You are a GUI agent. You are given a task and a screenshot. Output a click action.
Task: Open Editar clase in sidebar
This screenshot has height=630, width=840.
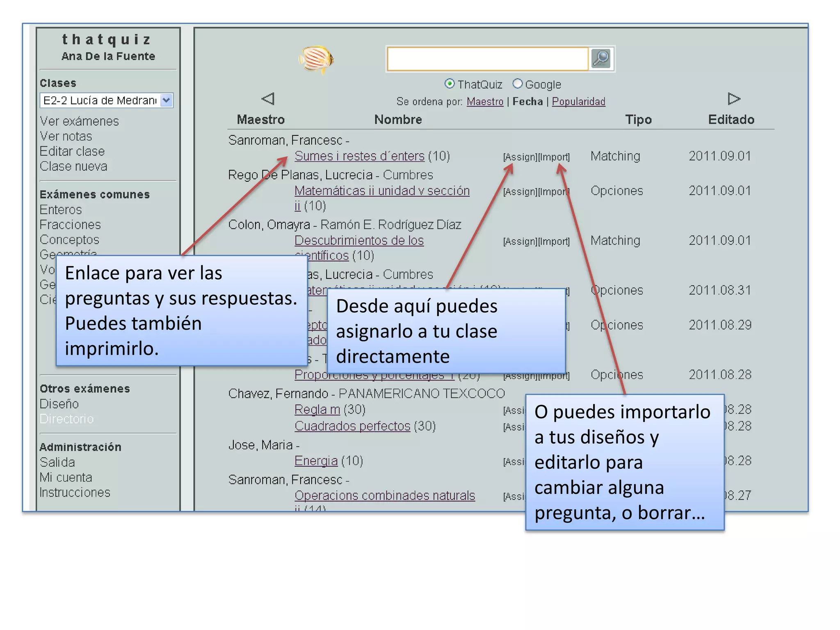tap(72, 151)
